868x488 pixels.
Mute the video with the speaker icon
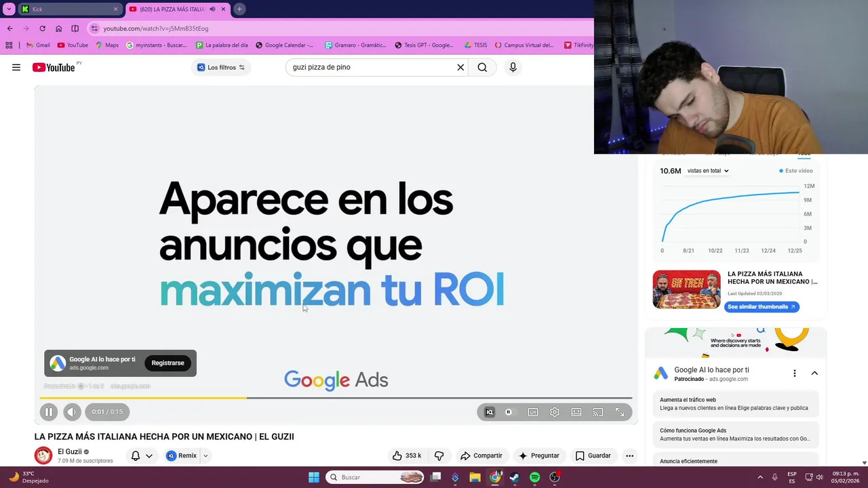72,411
